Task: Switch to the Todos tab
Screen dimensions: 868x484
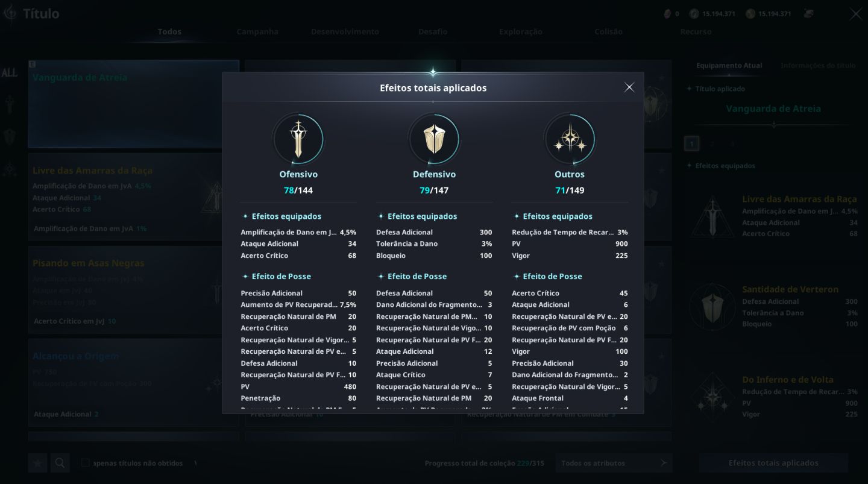Action: pos(169,31)
